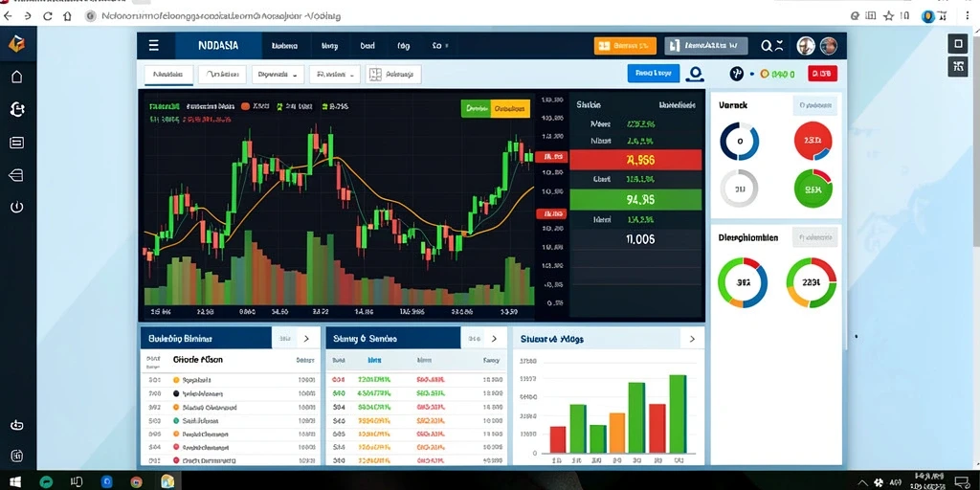
Task: Open the Chrome icon on the taskbar
Action: pos(136,482)
